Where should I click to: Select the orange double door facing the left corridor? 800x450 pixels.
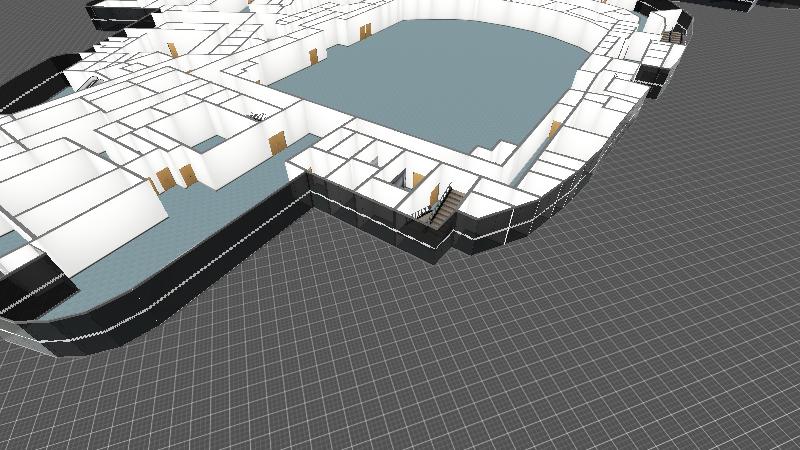coord(277,143)
